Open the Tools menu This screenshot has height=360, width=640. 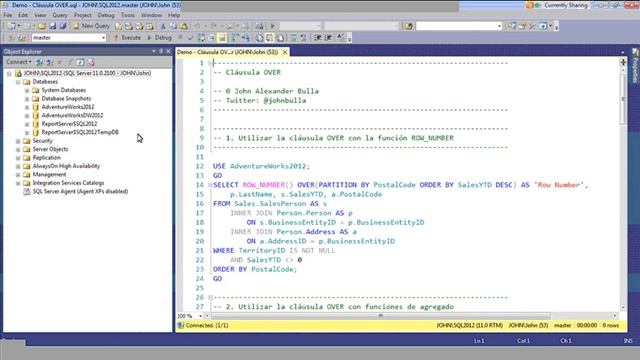click(x=128, y=15)
